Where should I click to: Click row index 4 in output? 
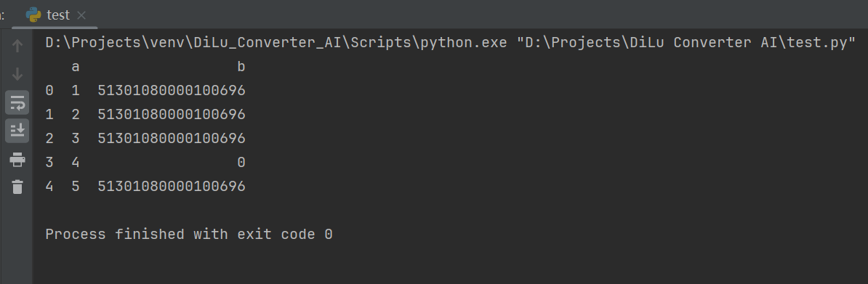click(49, 187)
